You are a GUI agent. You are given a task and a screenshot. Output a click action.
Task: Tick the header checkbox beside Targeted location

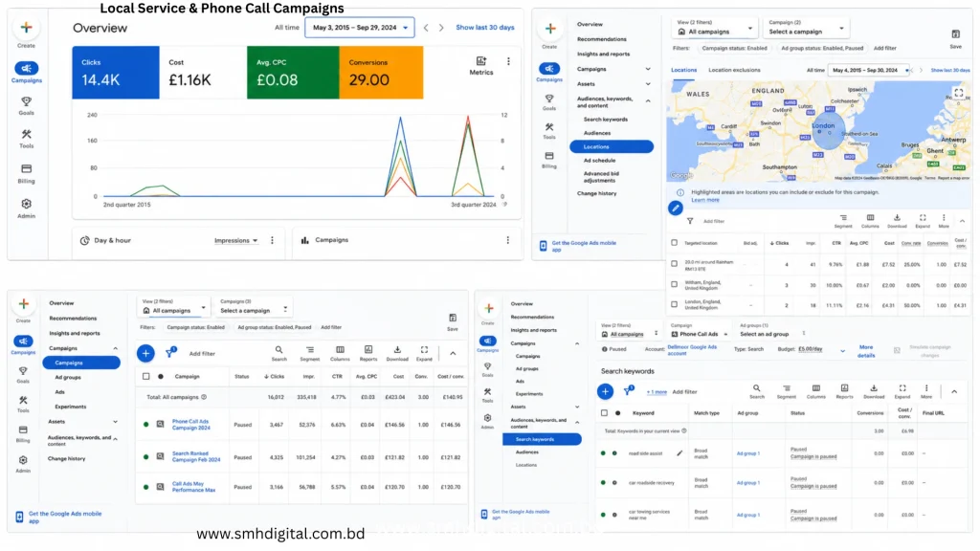click(x=674, y=243)
